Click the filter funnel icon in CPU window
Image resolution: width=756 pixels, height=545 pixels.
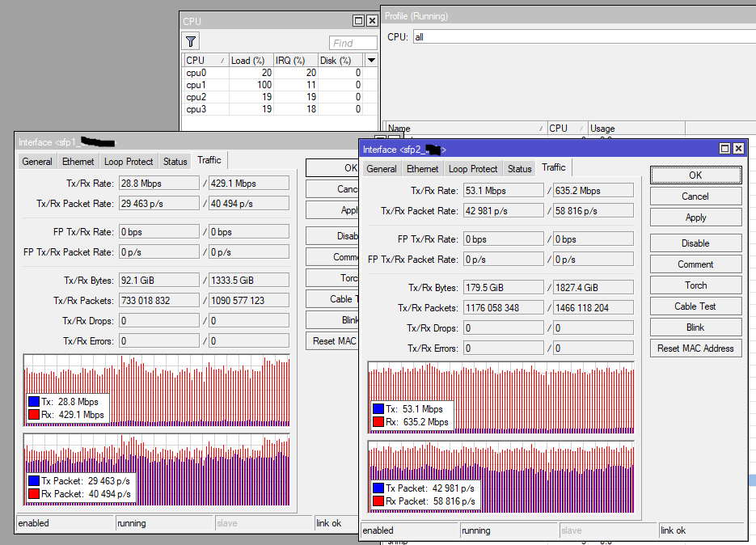[x=191, y=42]
